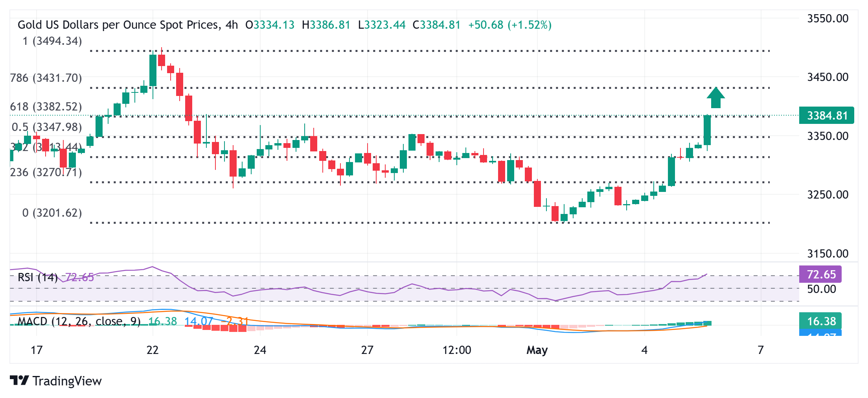Click the Fibonacci level 1 (3494.34) label
Screen dimensions: 868x398
(52, 41)
